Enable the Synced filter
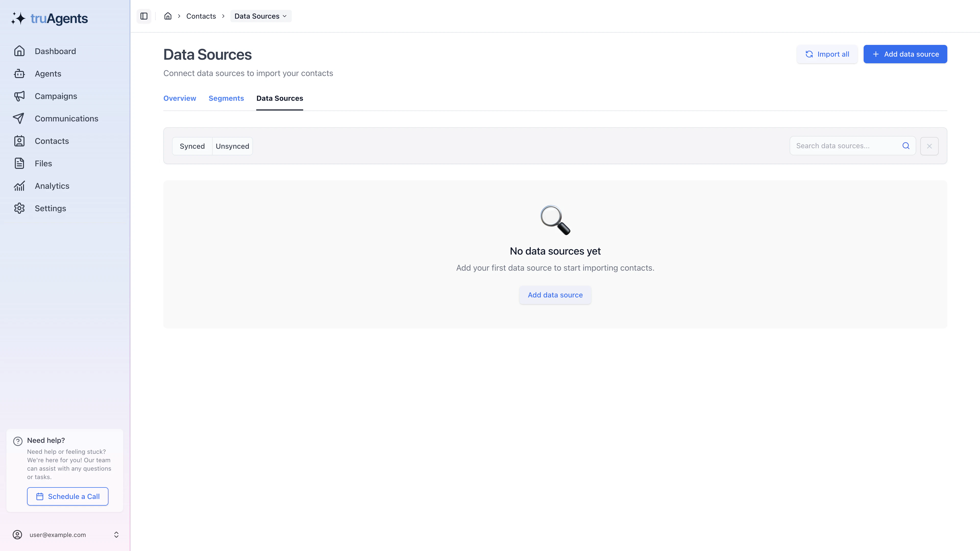The width and height of the screenshot is (980, 551). click(x=192, y=146)
